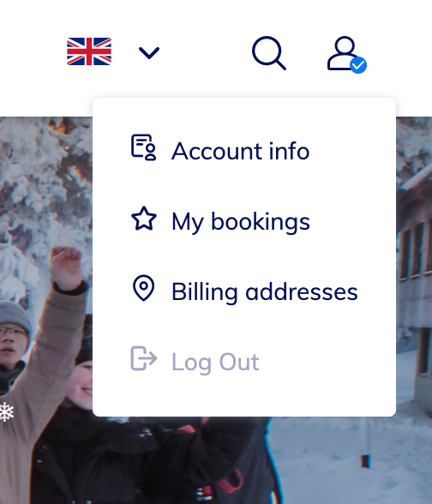Click the star icon beside My bookings

coord(144,219)
